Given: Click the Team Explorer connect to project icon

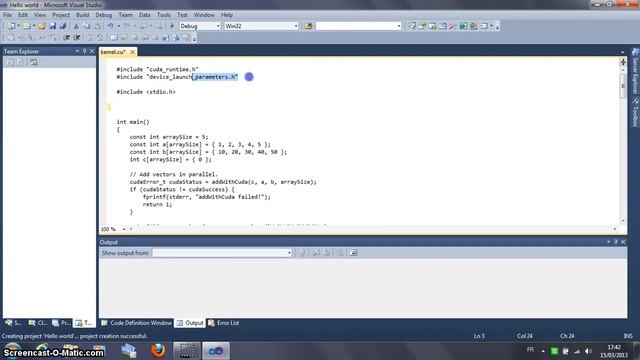Looking at the screenshot, I should click(33, 62).
